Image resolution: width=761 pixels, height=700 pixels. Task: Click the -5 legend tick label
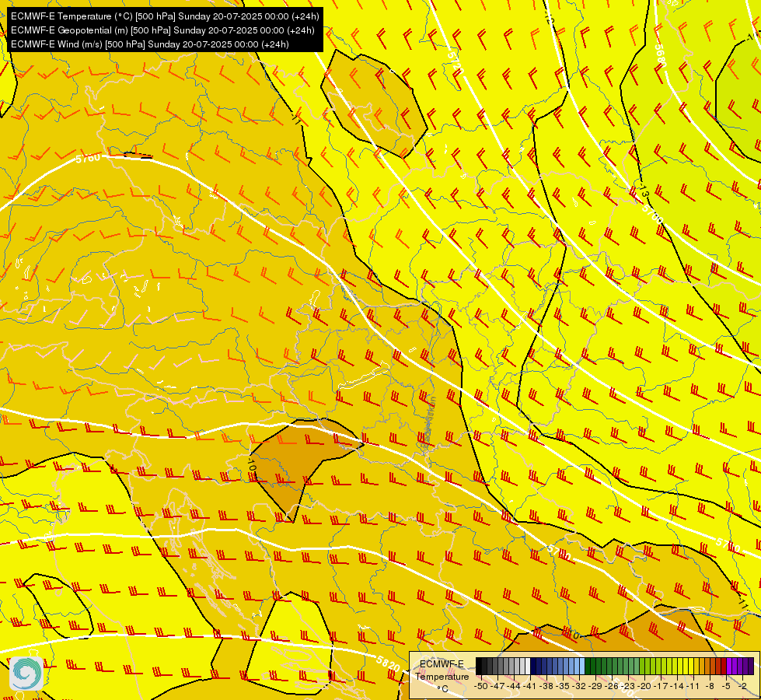pyautogui.click(x=727, y=686)
